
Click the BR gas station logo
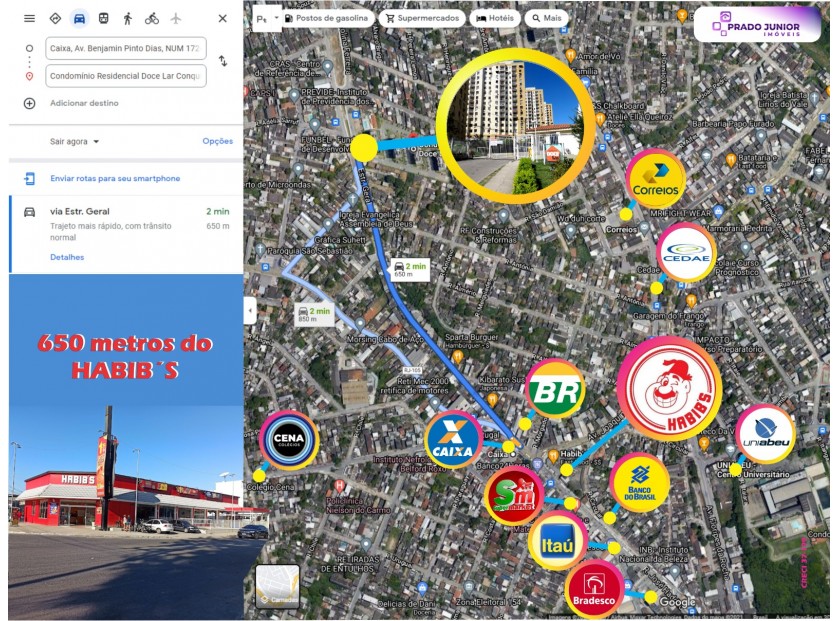pos(555,389)
